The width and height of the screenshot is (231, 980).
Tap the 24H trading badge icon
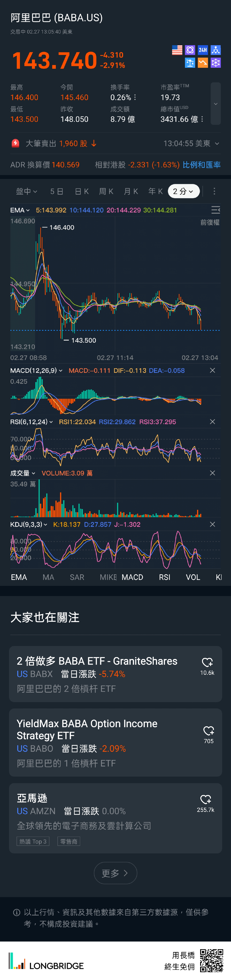coord(203,50)
